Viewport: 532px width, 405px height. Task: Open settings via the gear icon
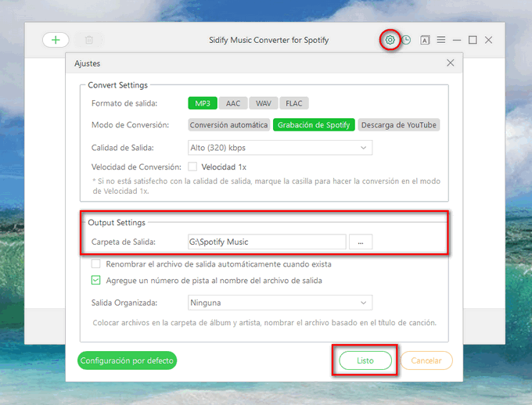pyautogui.click(x=390, y=40)
